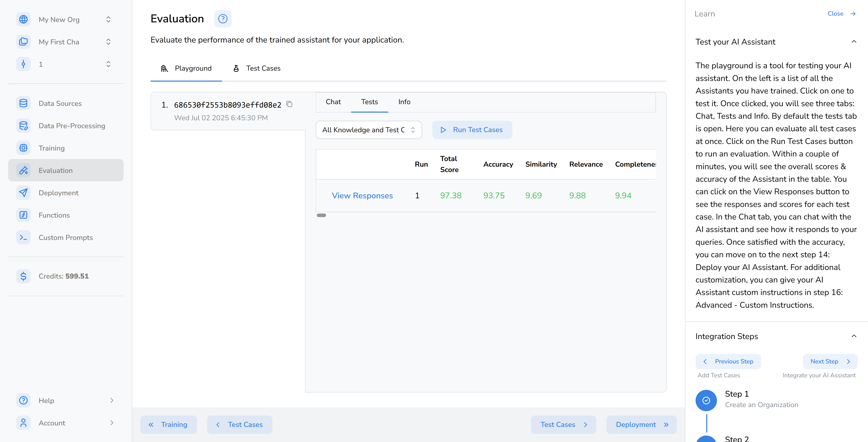Copy the assistant ID 686530f2553b8093effd08e2

pos(289,104)
